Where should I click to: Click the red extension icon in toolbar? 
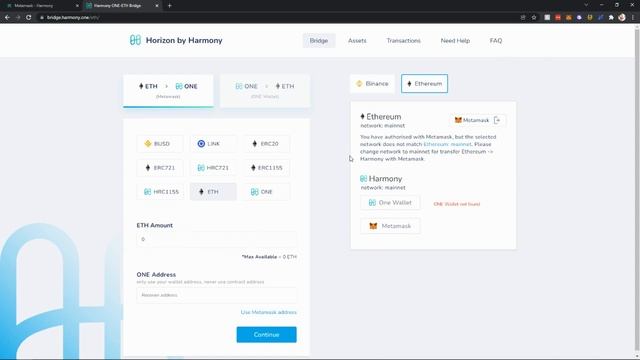click(558, 18)
